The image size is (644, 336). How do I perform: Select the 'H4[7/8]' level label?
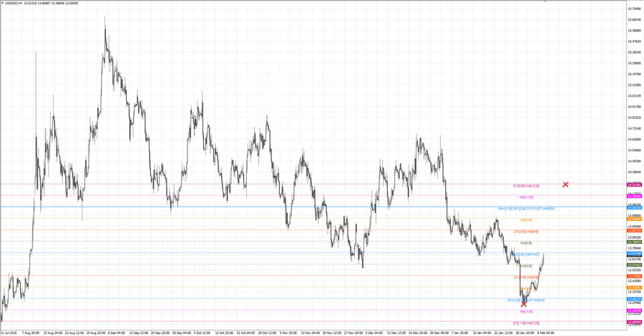pos(526,220)
